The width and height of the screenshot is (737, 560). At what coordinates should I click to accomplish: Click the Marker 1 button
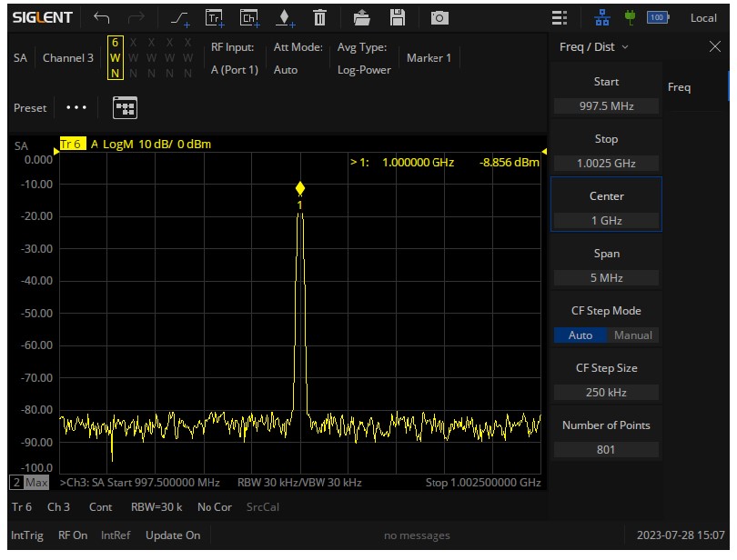click(429, 58)
